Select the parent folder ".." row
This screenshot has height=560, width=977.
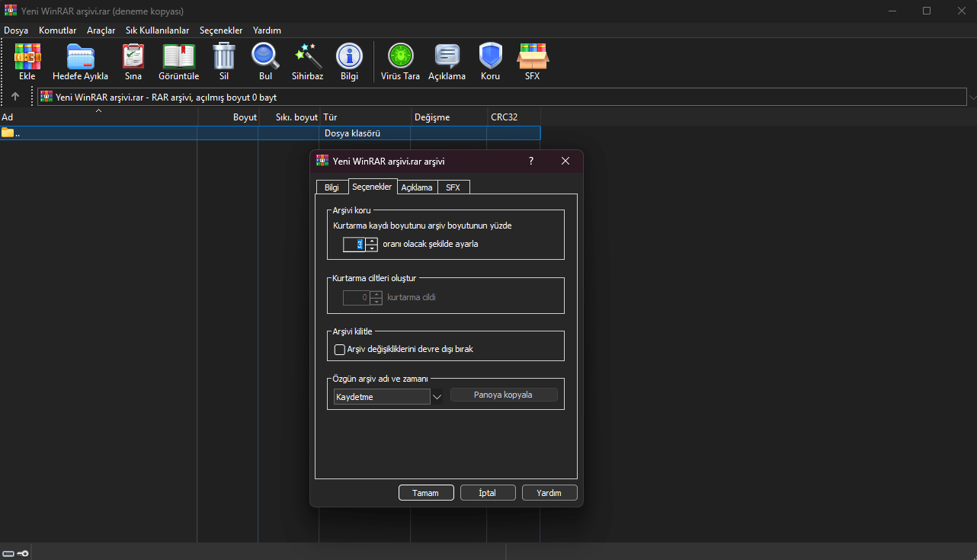point(270,133)
